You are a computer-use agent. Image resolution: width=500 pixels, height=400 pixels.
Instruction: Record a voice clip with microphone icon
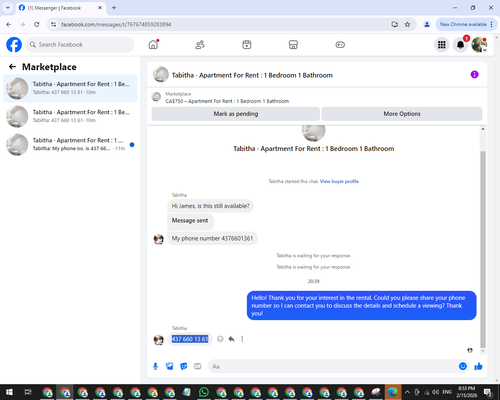click(x=155, y=367)
